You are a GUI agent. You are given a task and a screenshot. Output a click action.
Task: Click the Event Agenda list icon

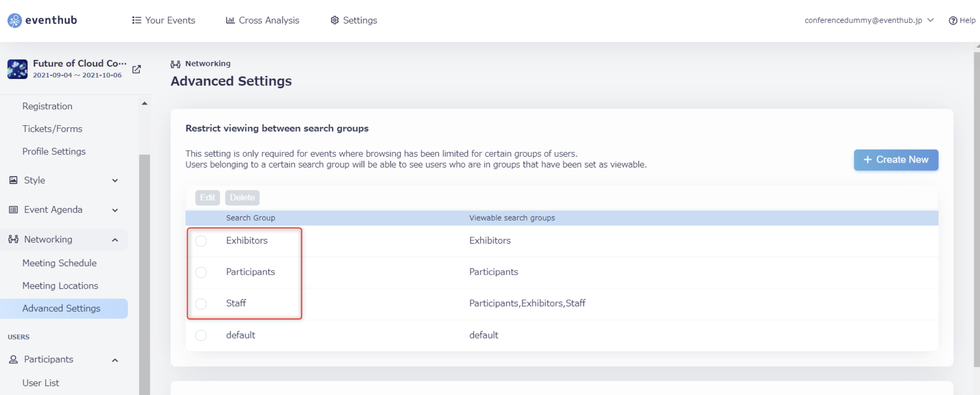[13, 210]
